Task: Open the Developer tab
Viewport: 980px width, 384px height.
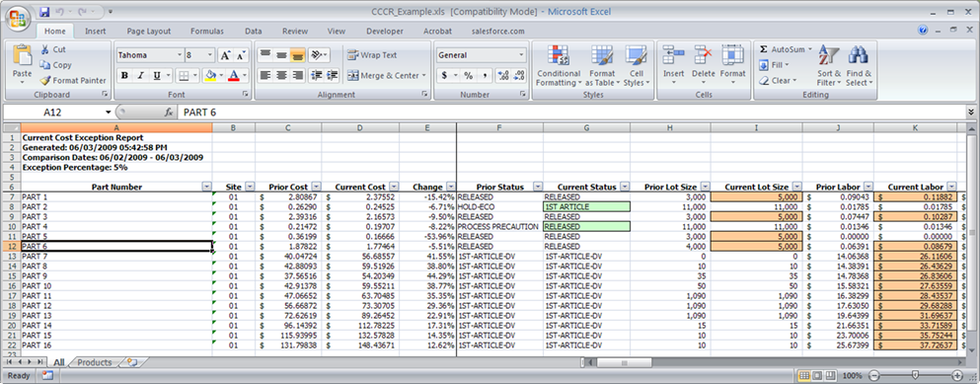Action: (384, 31)
